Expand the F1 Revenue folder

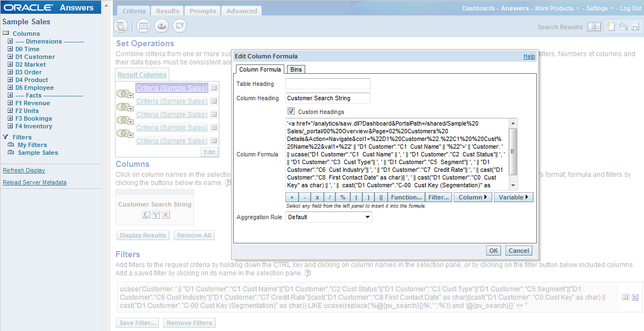(10, 103)
